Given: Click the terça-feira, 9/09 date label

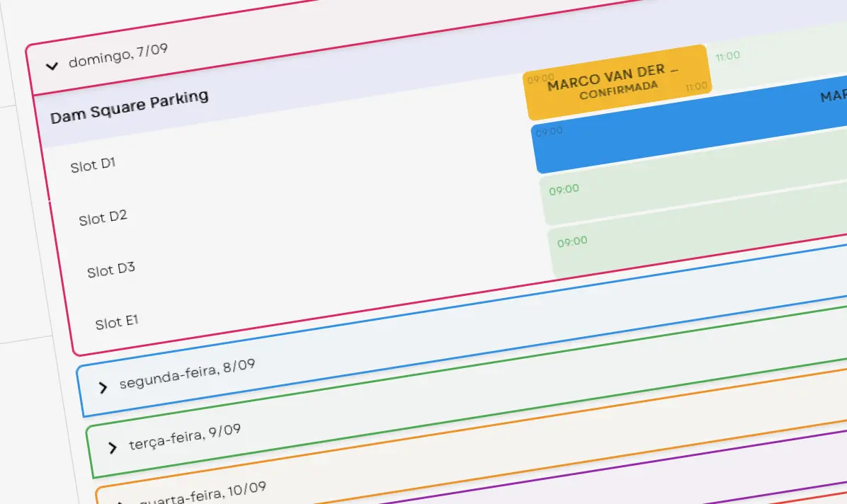Looking at the screenshot, I should point(185,437).
